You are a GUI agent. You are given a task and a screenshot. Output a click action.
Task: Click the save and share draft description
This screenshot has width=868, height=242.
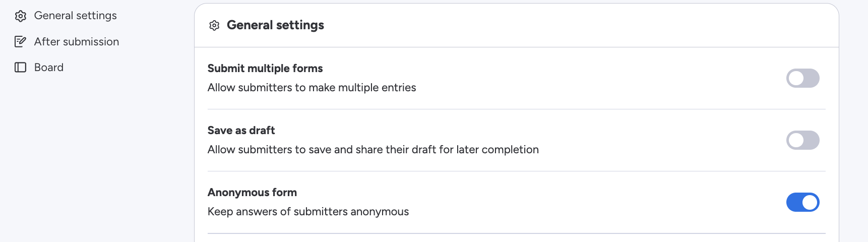point(373,150)
